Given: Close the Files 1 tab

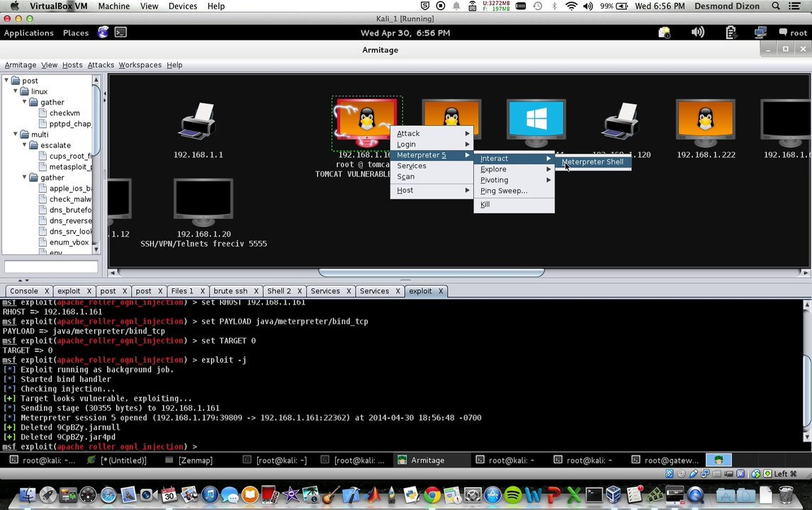Looking at the screenshot, I should (203, 291).
